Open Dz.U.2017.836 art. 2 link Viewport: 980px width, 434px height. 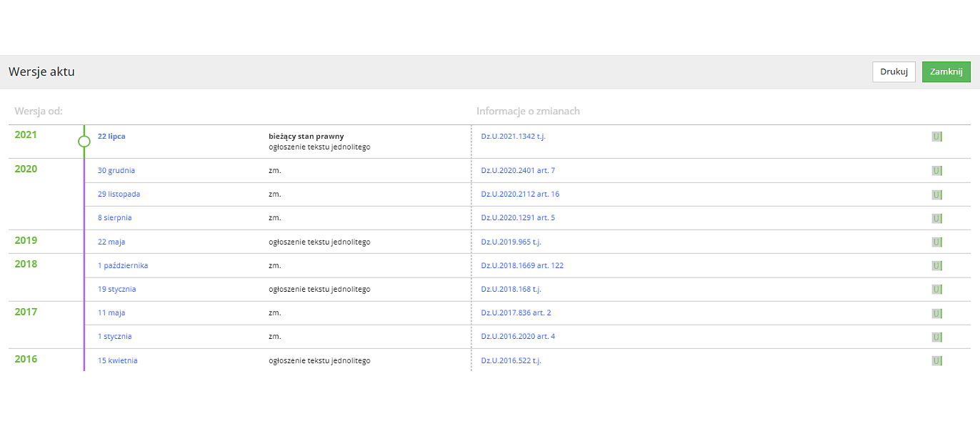coord(516,312)
